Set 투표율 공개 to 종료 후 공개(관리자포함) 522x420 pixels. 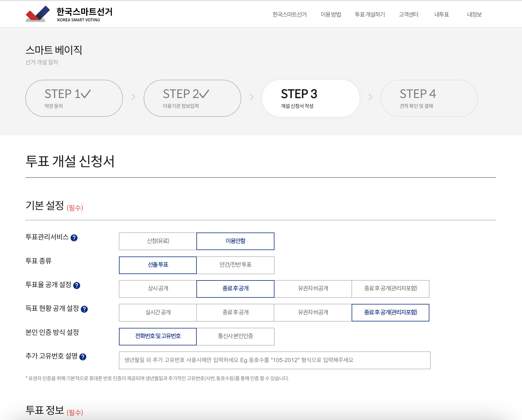[x=390, y=289]
